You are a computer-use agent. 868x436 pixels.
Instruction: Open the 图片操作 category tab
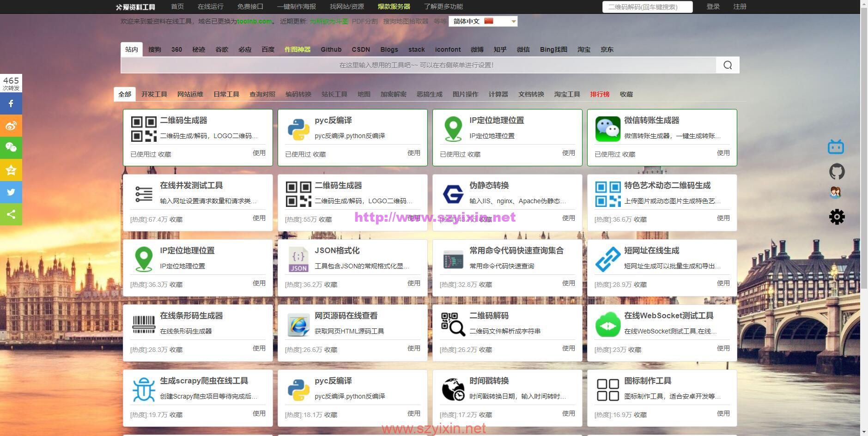pyautogui.click(x=465, y=94)
